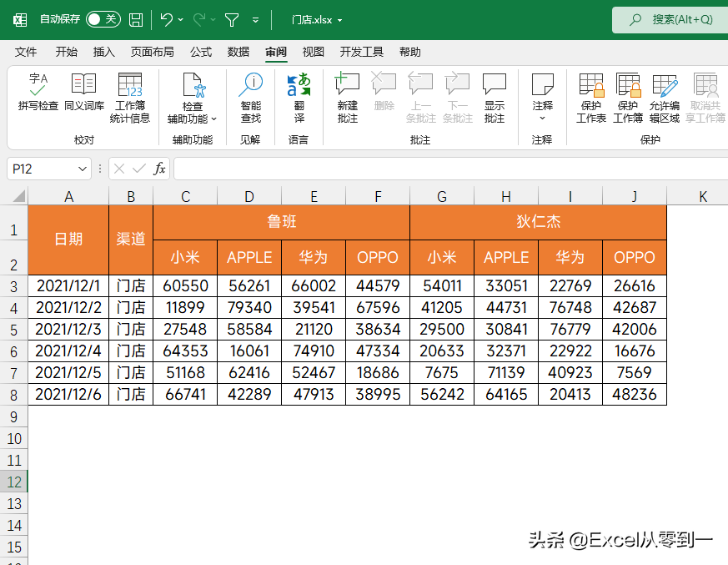Select the 华为 header under 狄仁杰
Viewport: 728px width, 565px height.
coord(570,257)
